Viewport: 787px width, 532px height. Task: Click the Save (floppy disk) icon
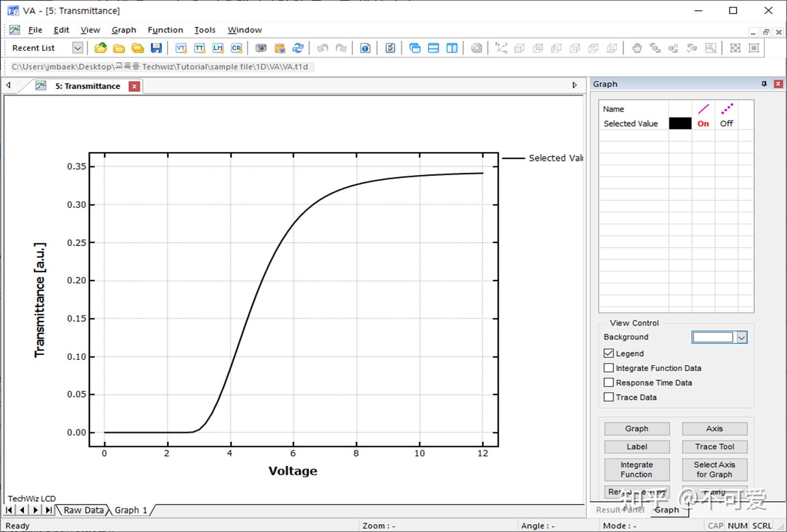point(156,48)
